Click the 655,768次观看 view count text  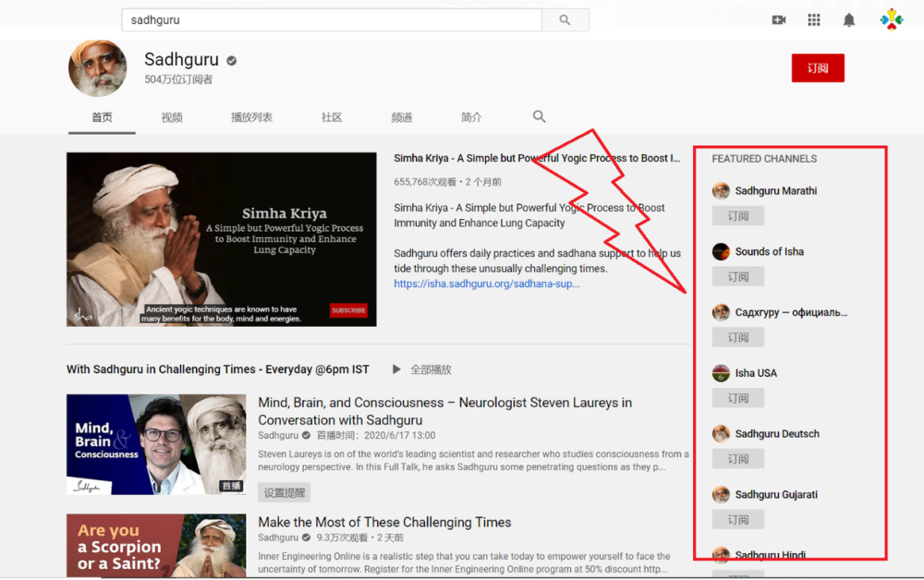click(x=425, y=182)
